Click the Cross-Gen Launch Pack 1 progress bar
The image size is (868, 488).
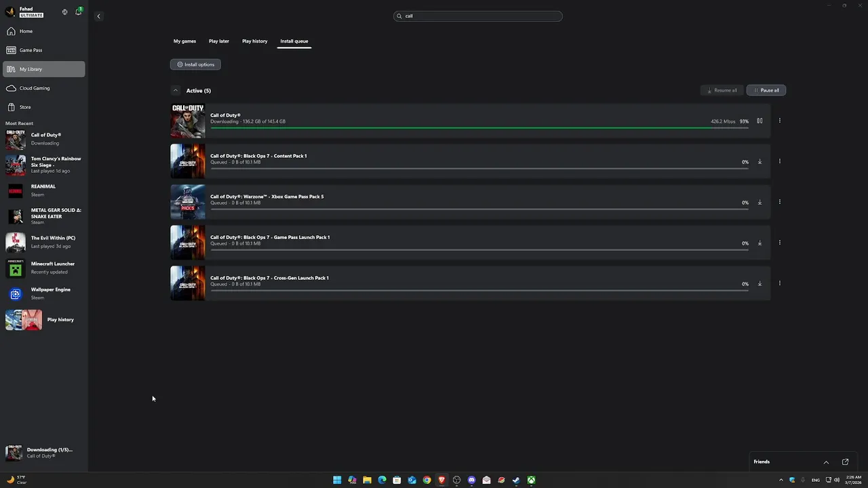click(479, 290)
